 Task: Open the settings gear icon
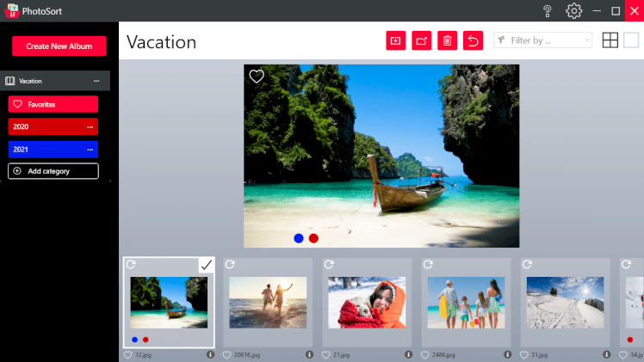tap(573, 11)
